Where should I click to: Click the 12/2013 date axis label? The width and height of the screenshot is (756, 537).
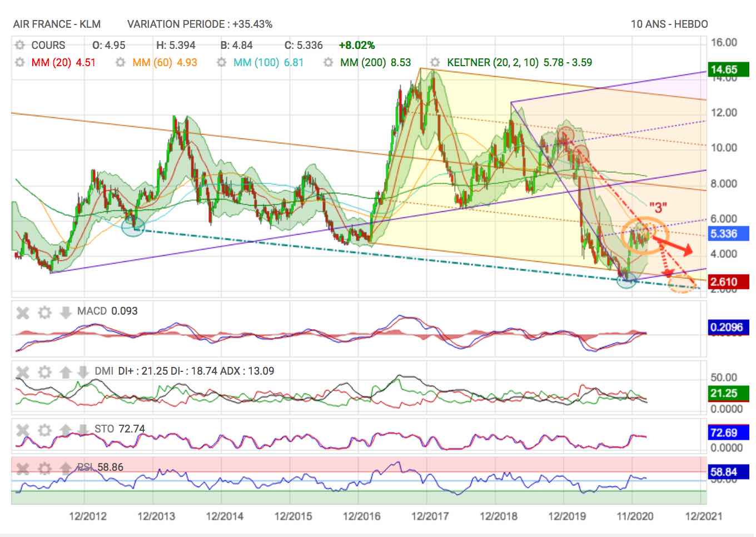click(156, 516)
